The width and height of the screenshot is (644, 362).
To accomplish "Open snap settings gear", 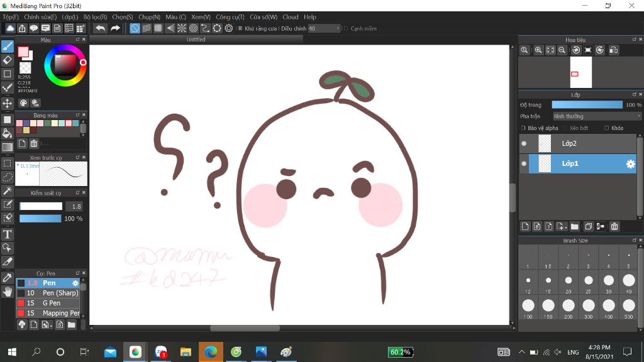I will pyautogui.click(x=229, y=28).
